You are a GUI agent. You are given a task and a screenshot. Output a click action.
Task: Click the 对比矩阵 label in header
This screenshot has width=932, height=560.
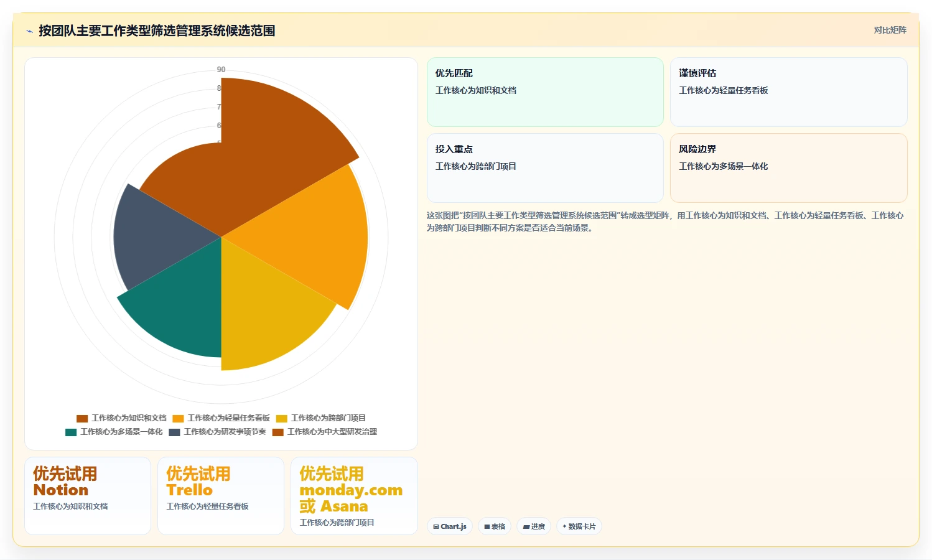pos(890,30)
